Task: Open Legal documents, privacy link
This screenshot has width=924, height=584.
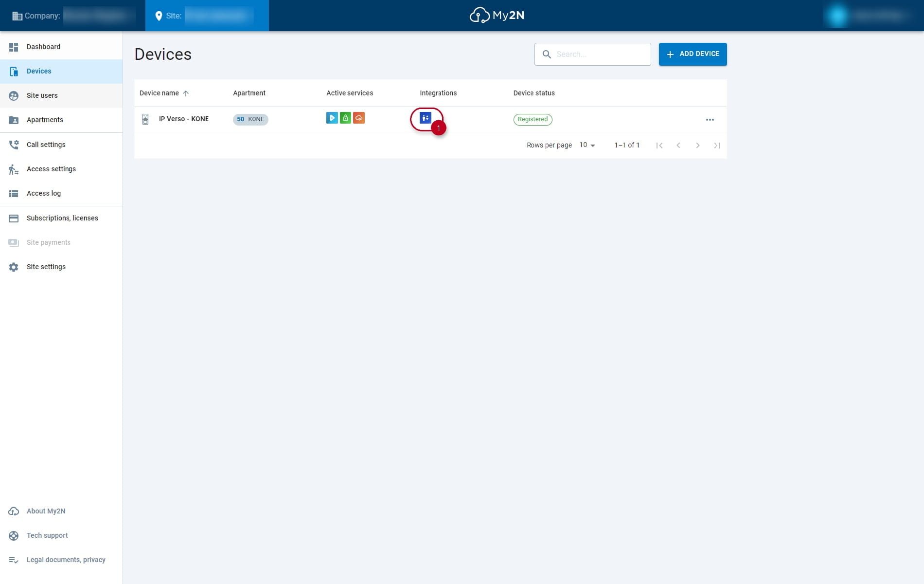Action: (61, 560)
